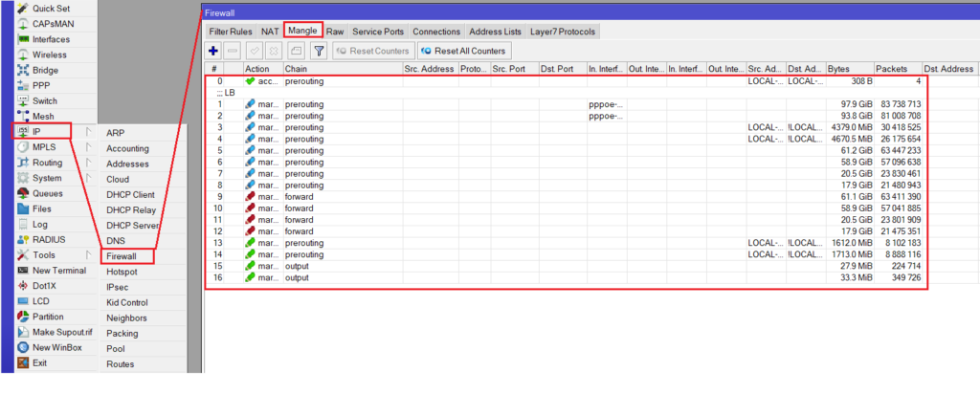Click the minus remove rule icon
The image size is (980, 416).
click(233, 51)
